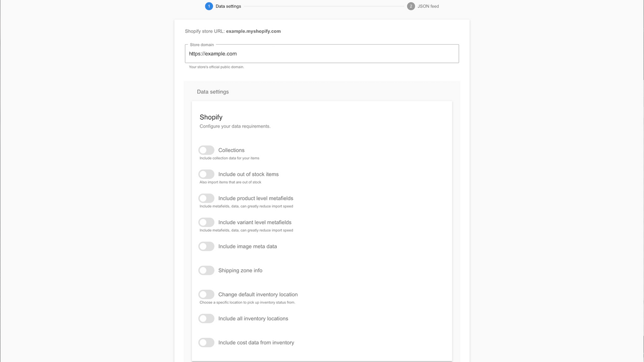Click inside the Store domain field
Screen dimensions: 644x362
pos(321,53)
